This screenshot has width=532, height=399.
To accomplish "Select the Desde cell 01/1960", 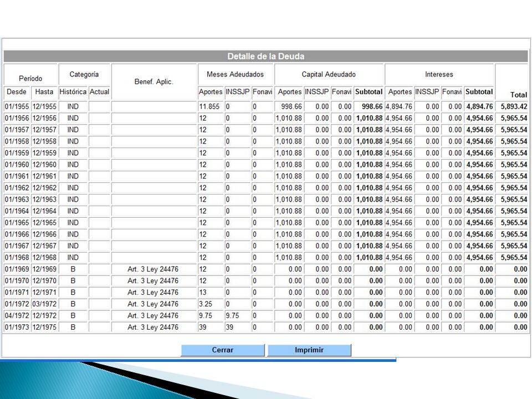I will [17, 165].
